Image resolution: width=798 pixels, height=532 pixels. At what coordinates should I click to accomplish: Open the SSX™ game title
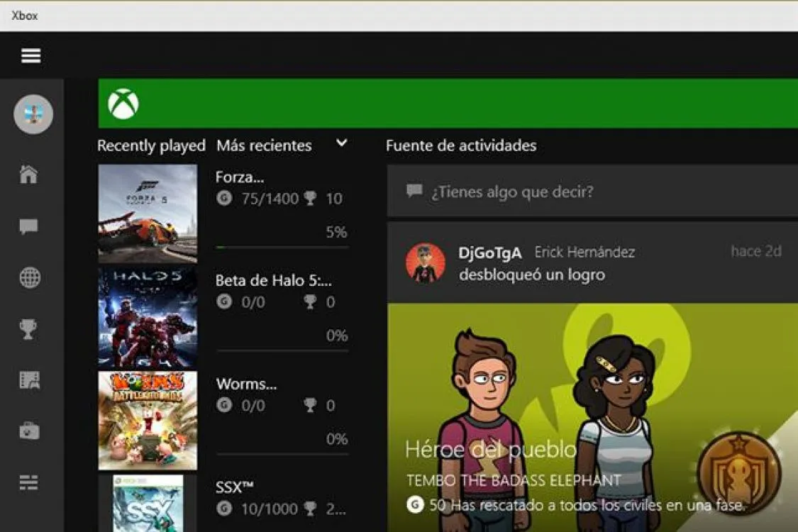click(x=235, y=487)
